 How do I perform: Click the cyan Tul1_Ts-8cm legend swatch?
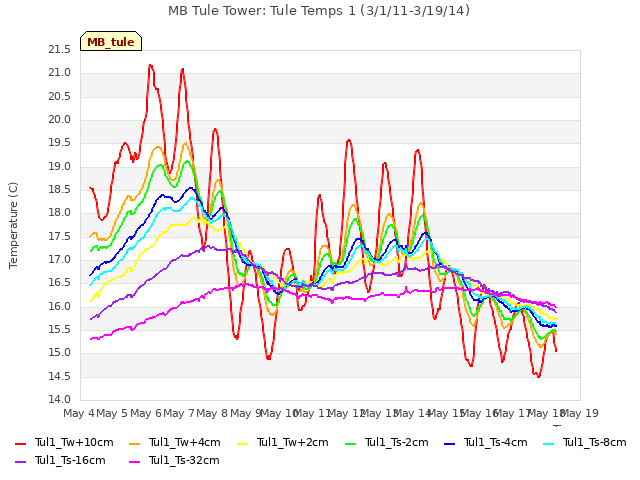tap(549, 443)
